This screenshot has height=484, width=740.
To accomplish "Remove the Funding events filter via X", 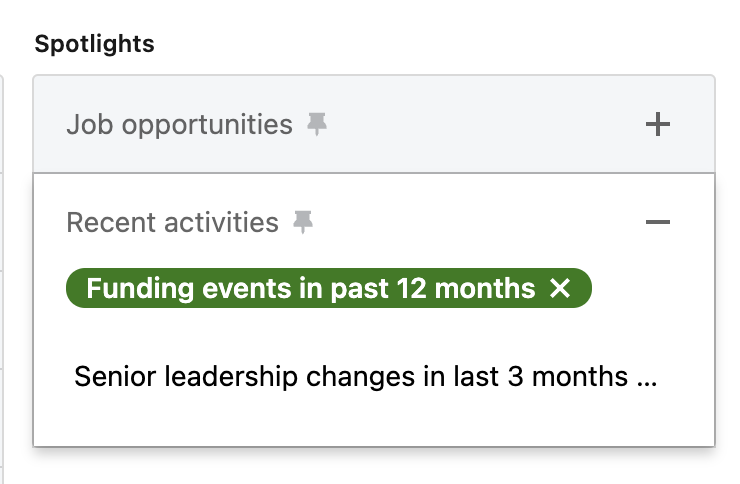I will (x=560, y=289).
